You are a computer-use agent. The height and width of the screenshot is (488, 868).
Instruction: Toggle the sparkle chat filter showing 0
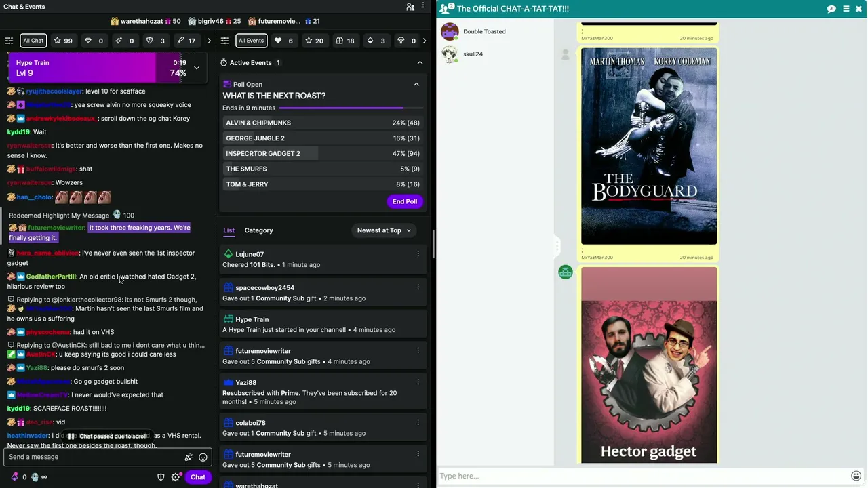(x=125, y=41)
